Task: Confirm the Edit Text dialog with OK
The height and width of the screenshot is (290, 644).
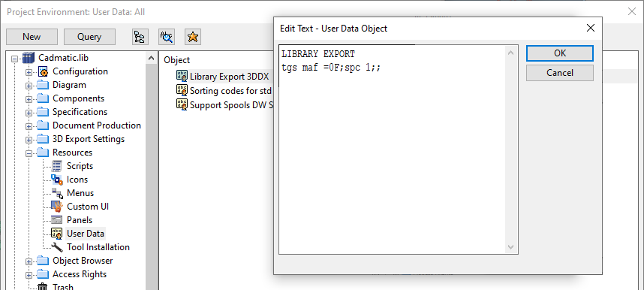Action: point(560,53)
